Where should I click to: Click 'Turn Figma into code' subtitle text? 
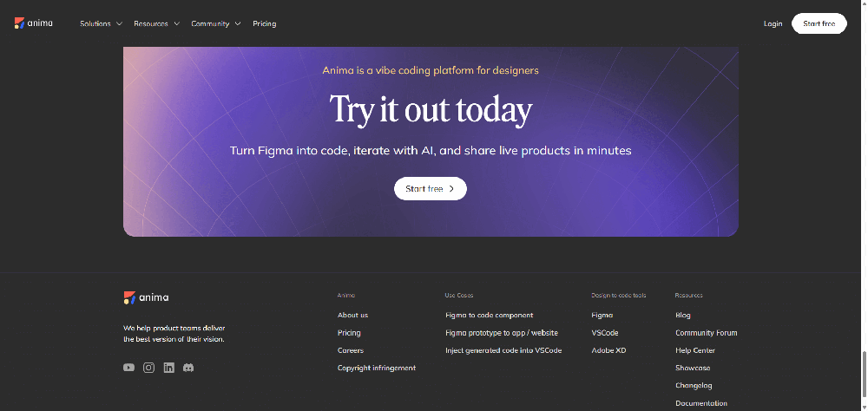(431, 151)
